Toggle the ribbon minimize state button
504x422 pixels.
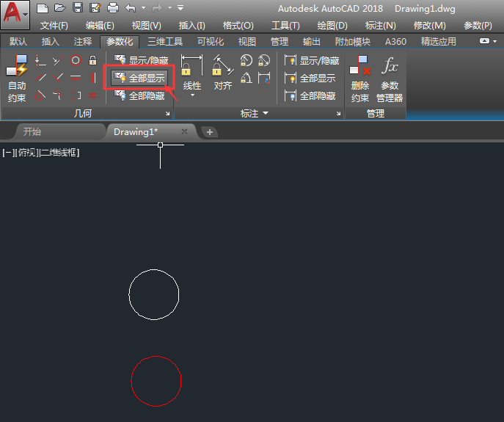(x=485, y=41)
